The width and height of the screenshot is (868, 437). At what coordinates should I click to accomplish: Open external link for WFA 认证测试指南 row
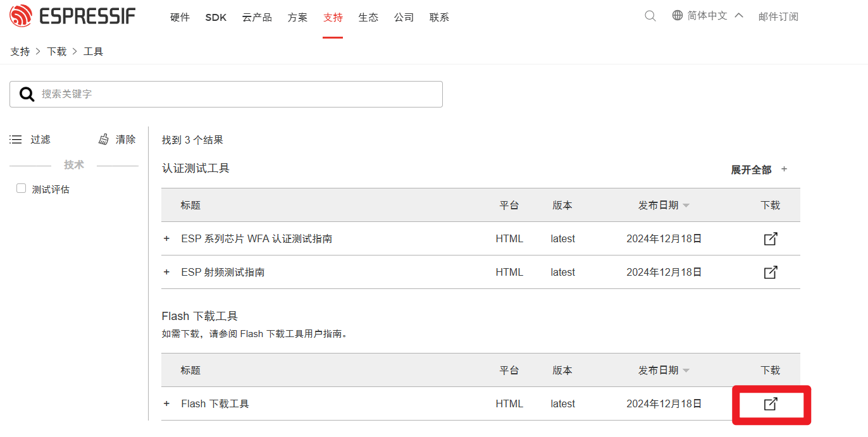point(771,239)
